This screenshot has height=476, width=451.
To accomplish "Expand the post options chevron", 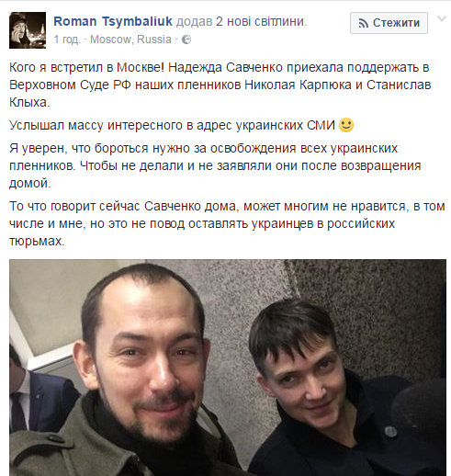I will 442,19.
